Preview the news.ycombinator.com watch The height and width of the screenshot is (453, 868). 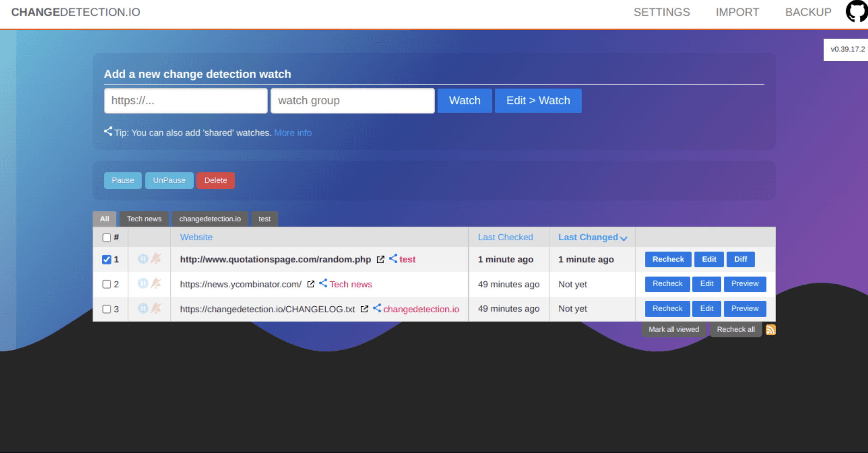point(745,284)
